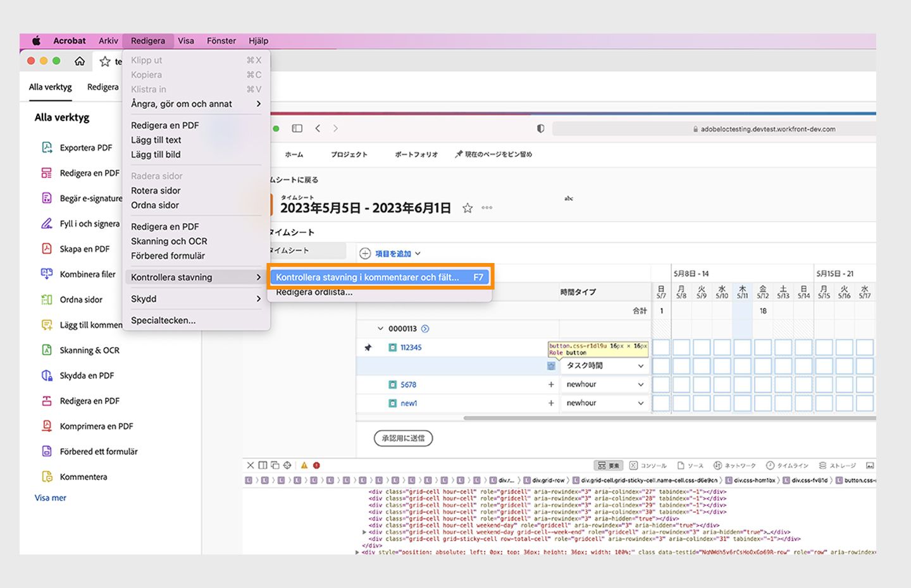Collapse the 0000113 project row
Screen dimensions: 911x588
click(x=380, y=329)
